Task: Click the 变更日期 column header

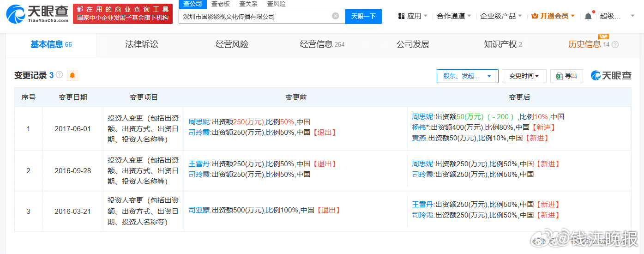Action: (x=72, y=97)
